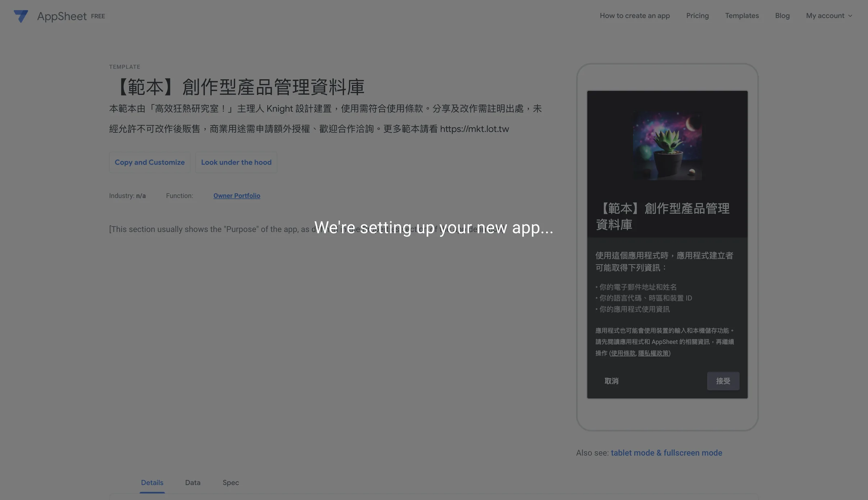Switch to the Data tab
868x500 pixels.
[193, 483]
